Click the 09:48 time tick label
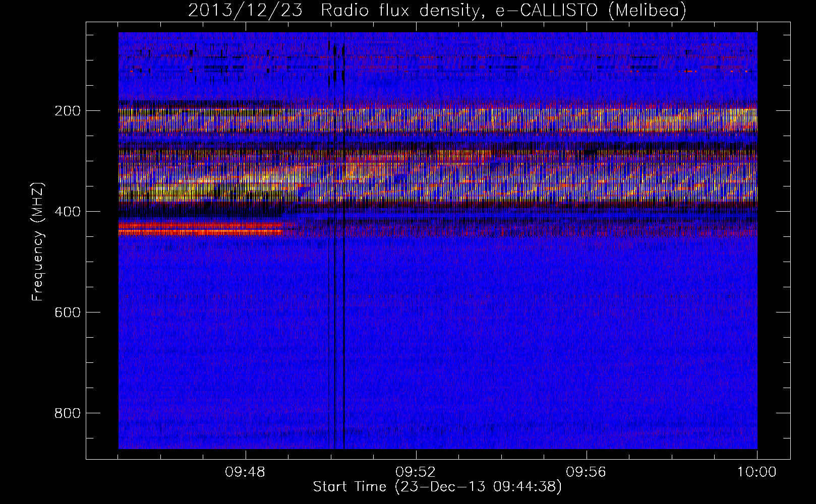This screenshot has width=816, height=504. coord(245,472)
